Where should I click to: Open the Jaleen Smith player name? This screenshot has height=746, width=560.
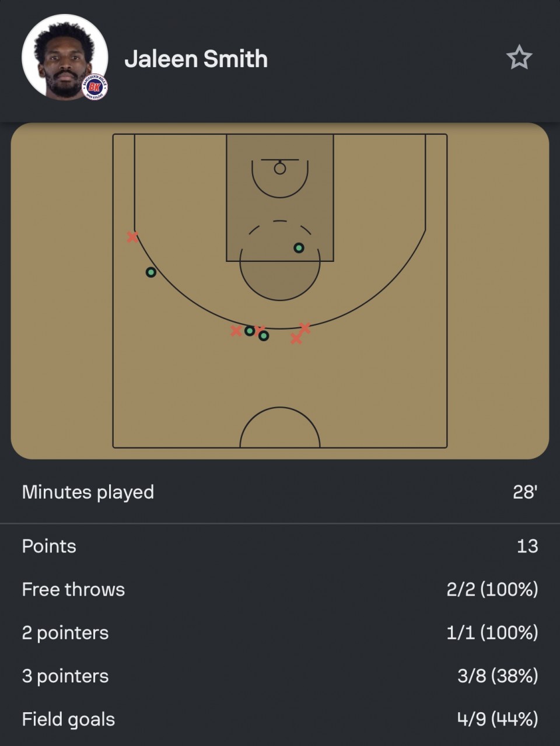point(196,59)
